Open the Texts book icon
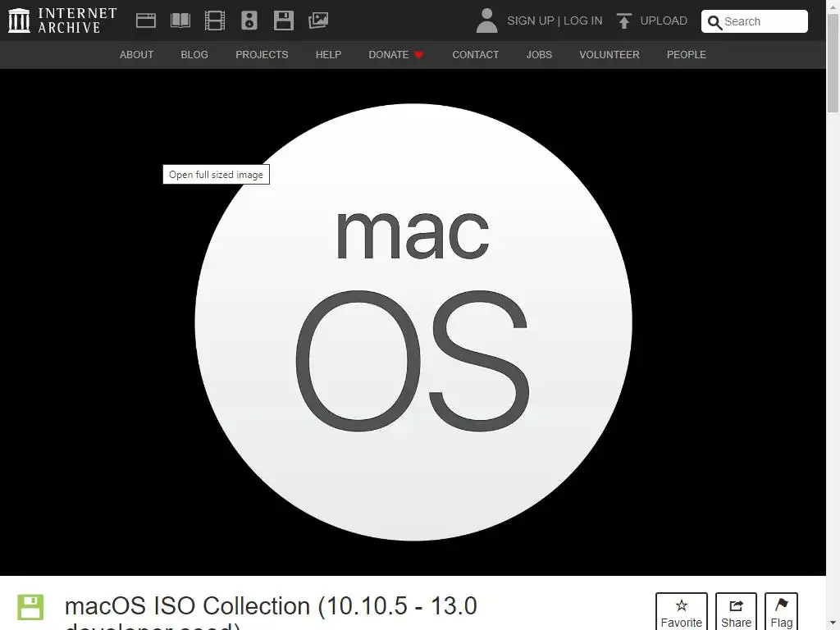 [180, 21]
